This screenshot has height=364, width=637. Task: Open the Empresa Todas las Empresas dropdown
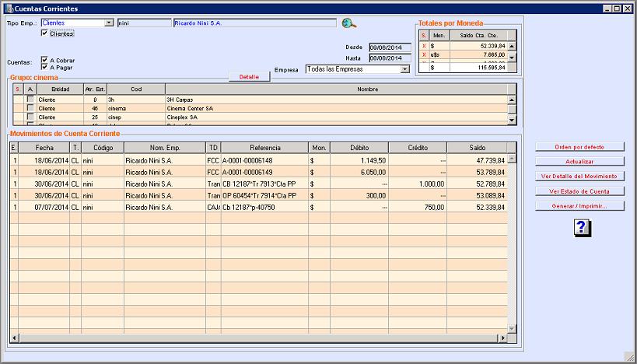(x=404, y=69)
